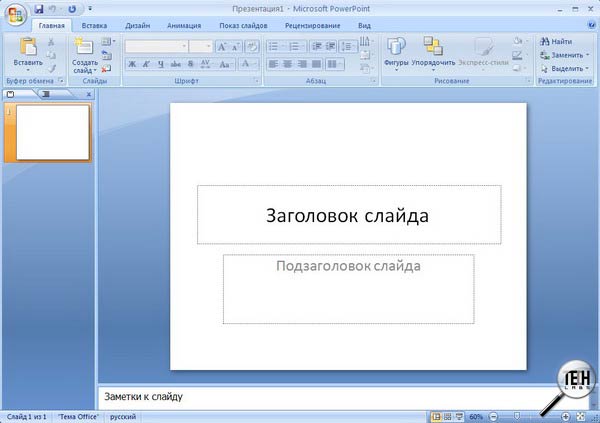This screenshot has width=600, height=423.
Task: Create a new slide via Создать слайд
Action: 84,55
